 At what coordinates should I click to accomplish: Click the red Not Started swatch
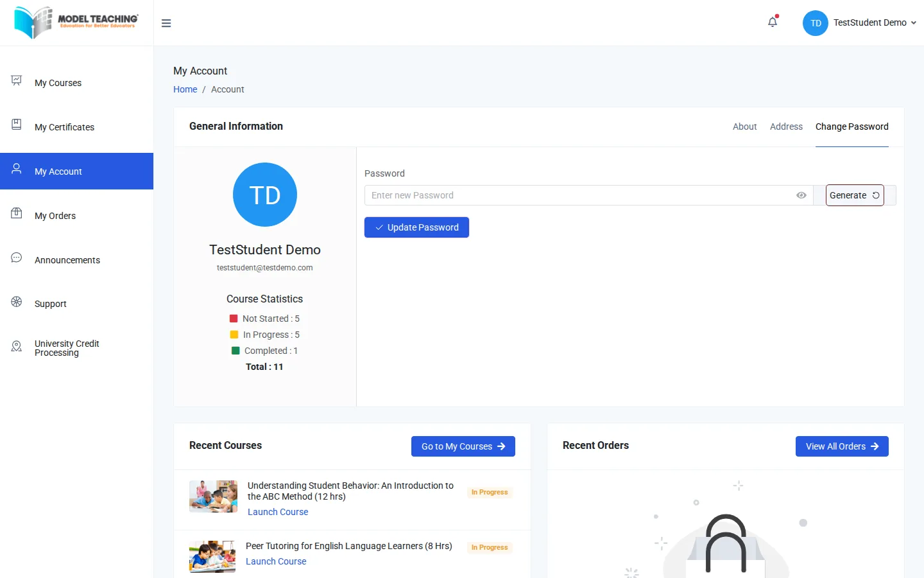[x=234, y=319]
